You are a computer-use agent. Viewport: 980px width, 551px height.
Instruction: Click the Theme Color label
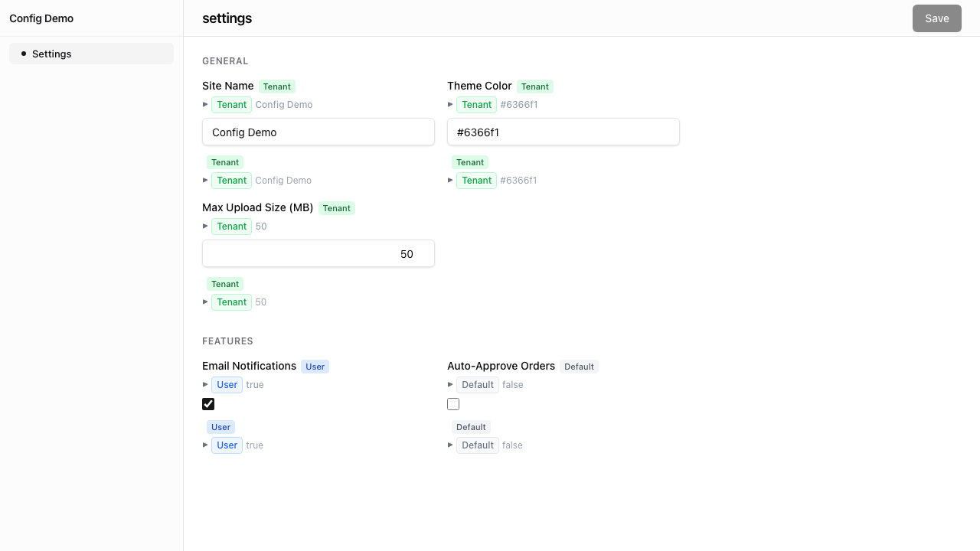(x=479, y=86)
